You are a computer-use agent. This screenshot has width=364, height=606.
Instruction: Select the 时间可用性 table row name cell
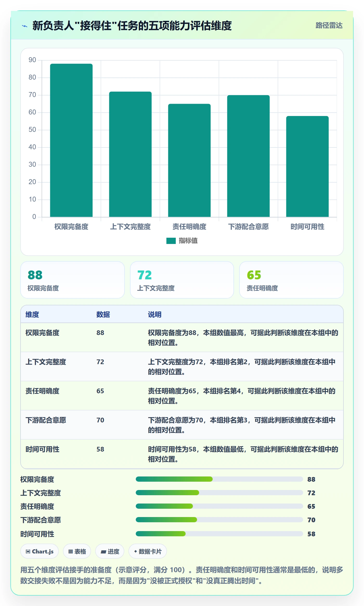pos(42,449)
